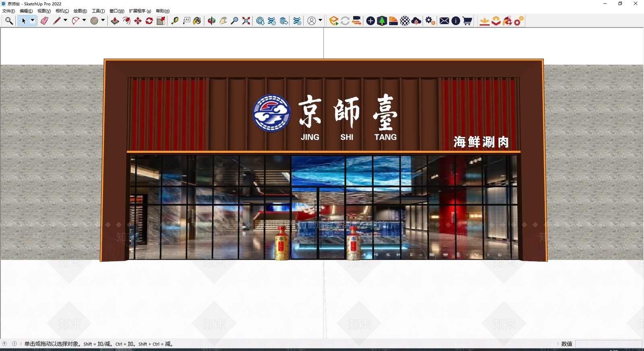Expand the shape tool dropdown arrow
The image size is (644, 351).
click(103, 21)
